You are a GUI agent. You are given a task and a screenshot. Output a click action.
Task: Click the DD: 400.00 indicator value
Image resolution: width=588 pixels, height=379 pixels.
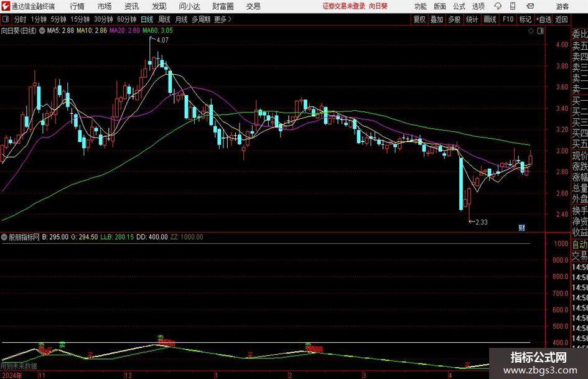tap(152, 237)
